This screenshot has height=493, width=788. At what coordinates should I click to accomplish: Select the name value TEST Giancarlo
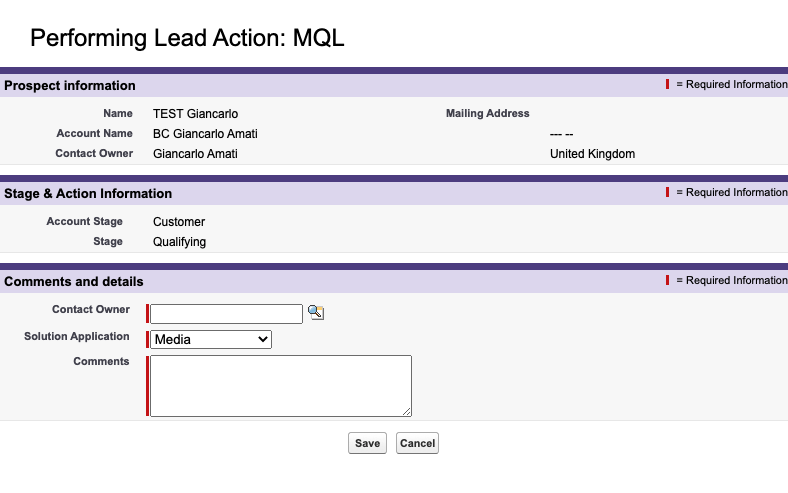(x=195, y=114)
